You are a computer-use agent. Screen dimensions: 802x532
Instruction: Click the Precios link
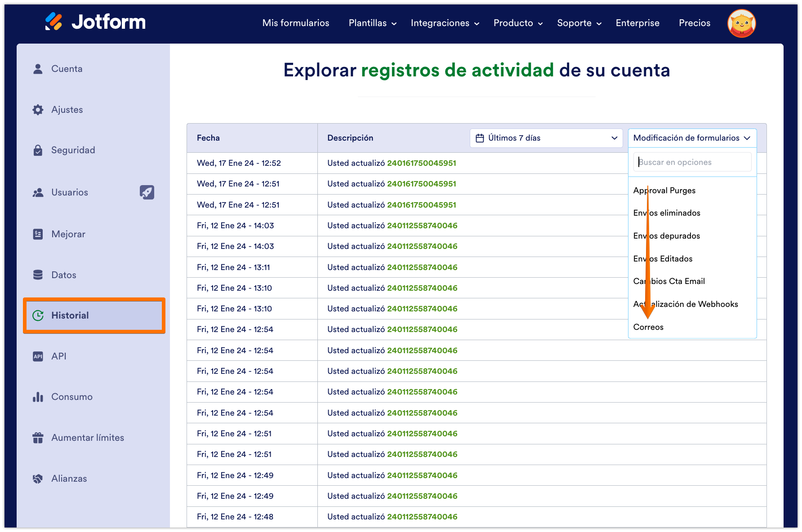point(694,23)
